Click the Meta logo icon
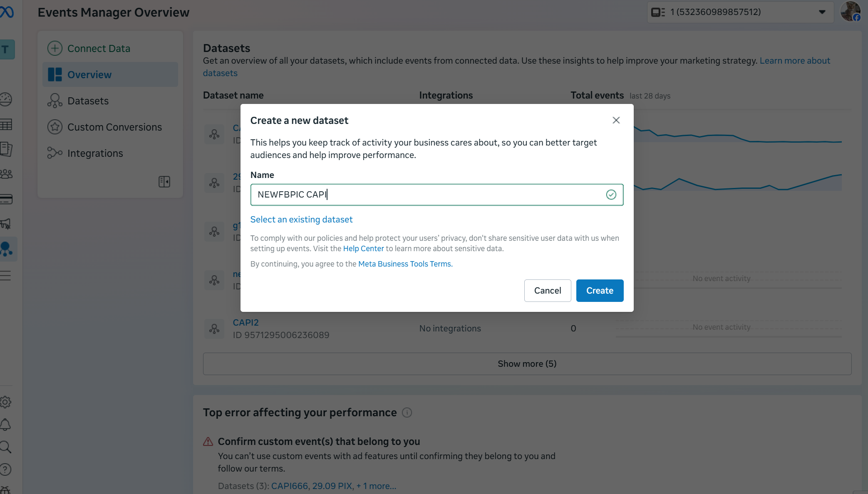Image resolution: width=868 pixels, height=494 pixels. click(x=7, y=12)
